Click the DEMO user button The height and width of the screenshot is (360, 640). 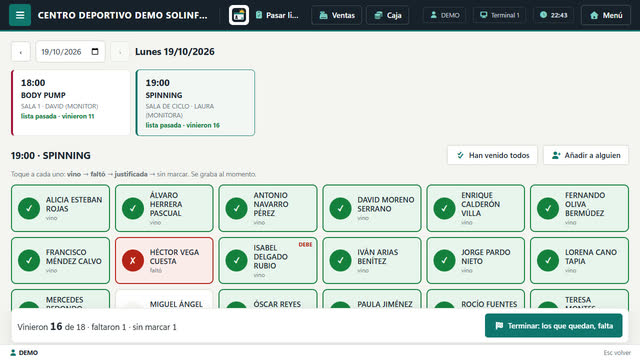tap(445, 15)
